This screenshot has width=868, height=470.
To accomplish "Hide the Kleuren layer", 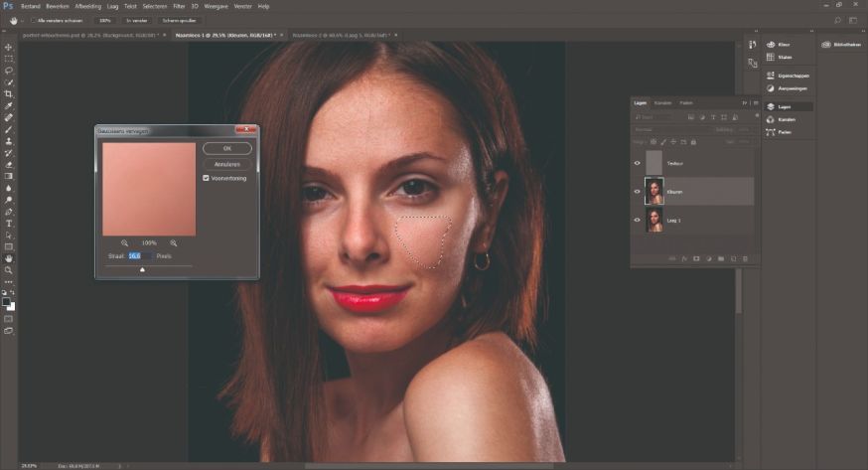I will [x=637, y=191].
